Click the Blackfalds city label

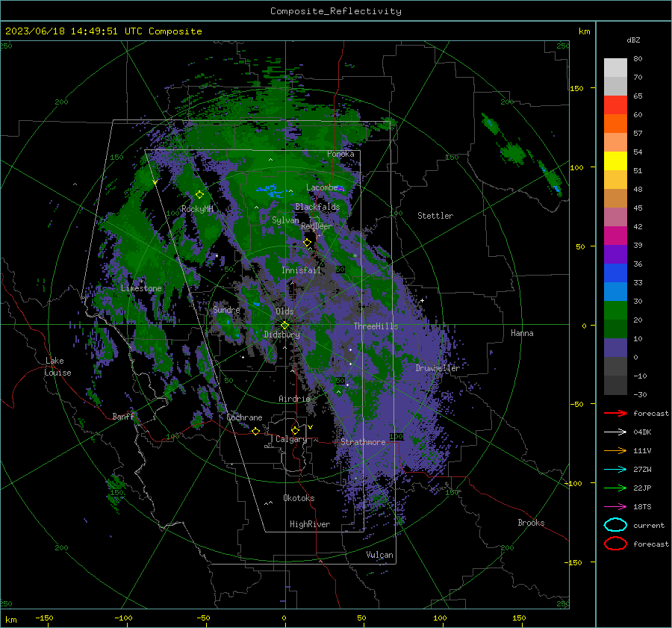[317, 207]
